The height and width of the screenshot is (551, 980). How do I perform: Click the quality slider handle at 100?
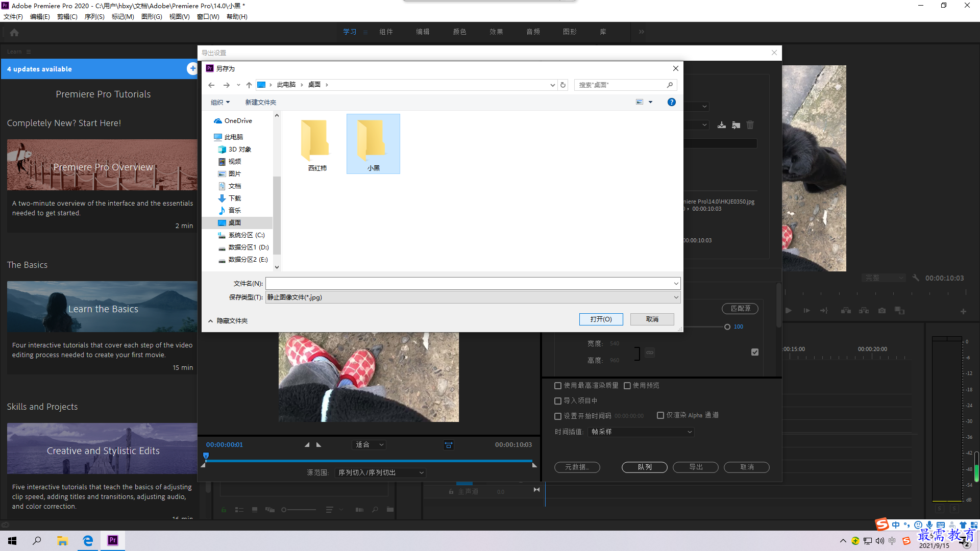pyautogui.click(x=727, y=327)
